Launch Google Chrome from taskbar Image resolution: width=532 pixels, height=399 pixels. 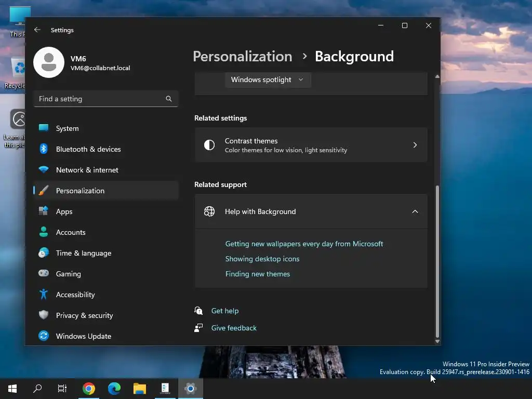tap(88, 389)
